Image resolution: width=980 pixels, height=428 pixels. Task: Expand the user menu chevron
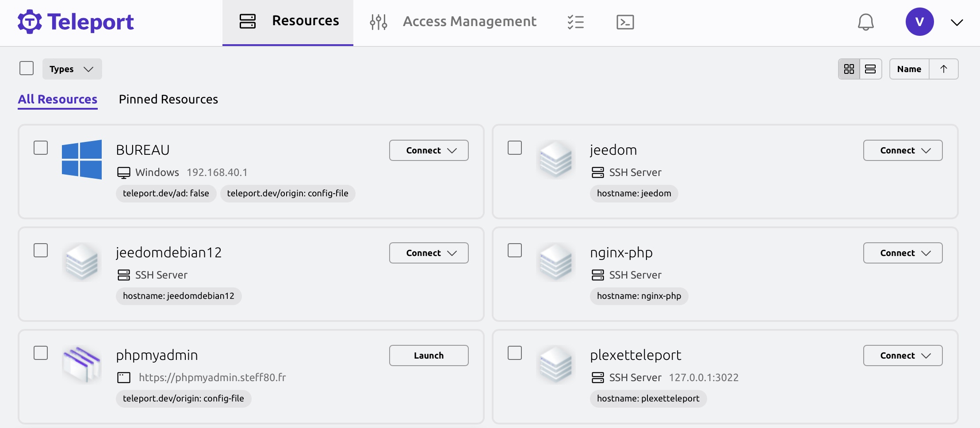(x=957, y=23)
